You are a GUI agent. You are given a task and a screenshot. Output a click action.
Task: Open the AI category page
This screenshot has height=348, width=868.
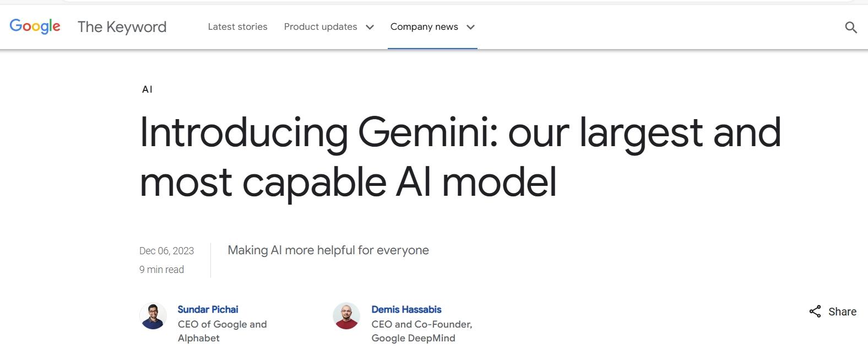[x=147, y=89]
